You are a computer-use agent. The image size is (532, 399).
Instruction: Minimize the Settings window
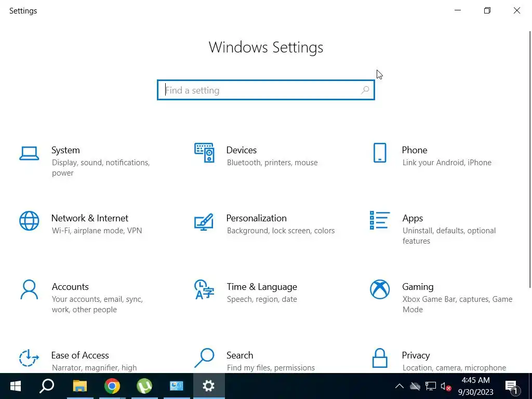pyautogui.click(x=457, y=10)
